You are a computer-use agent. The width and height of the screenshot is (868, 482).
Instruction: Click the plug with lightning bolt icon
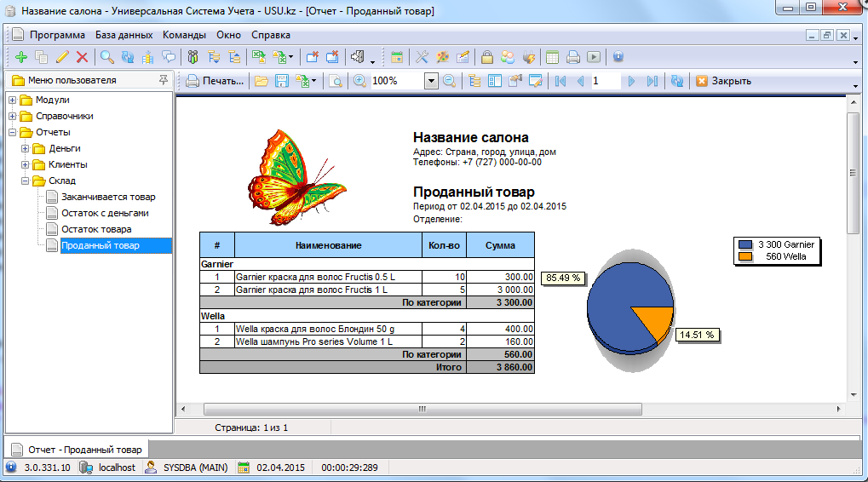pyautogui.click(x=529, y=57)
